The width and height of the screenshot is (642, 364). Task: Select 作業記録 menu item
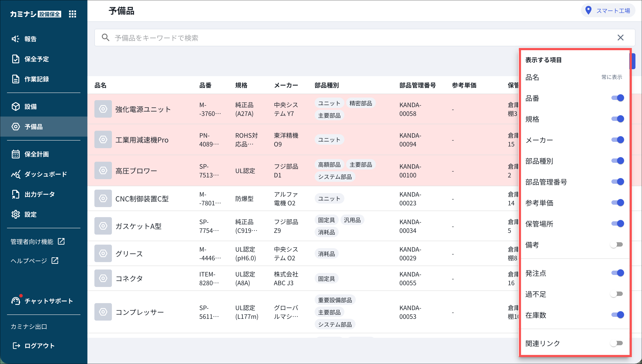(36, 79)
